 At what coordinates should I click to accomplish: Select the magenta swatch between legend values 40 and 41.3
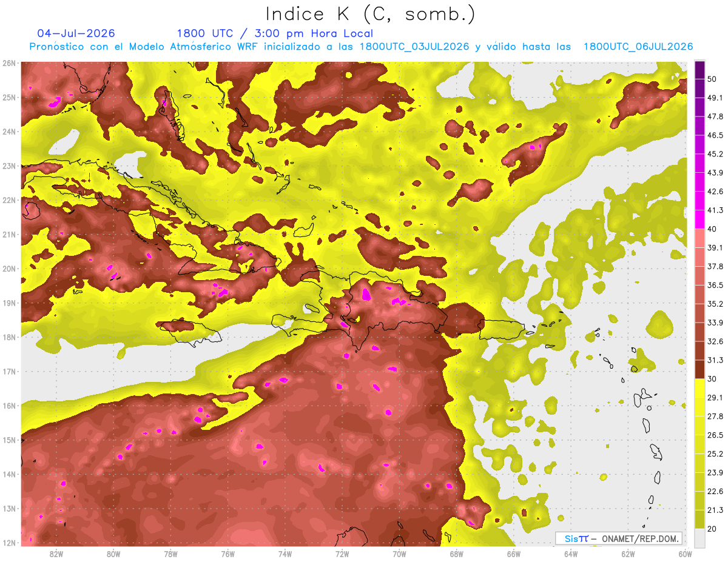pyautogui.click(x=700, y=219)
